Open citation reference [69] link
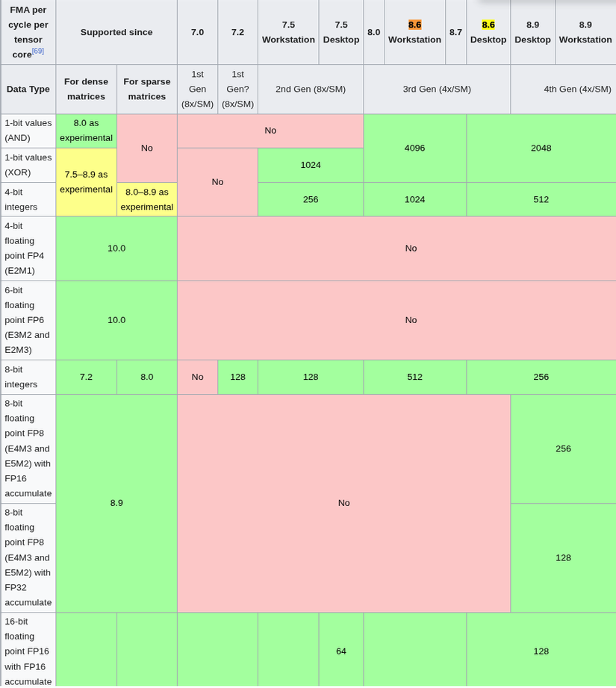The width and height of the screenshot is (616, 688). [x=38, y=51]
